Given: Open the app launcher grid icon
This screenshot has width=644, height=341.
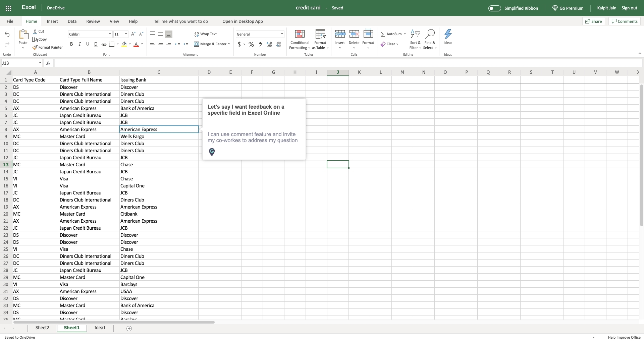Looking at the screenshot, I should pyautogui.click(x=8, y=8).
